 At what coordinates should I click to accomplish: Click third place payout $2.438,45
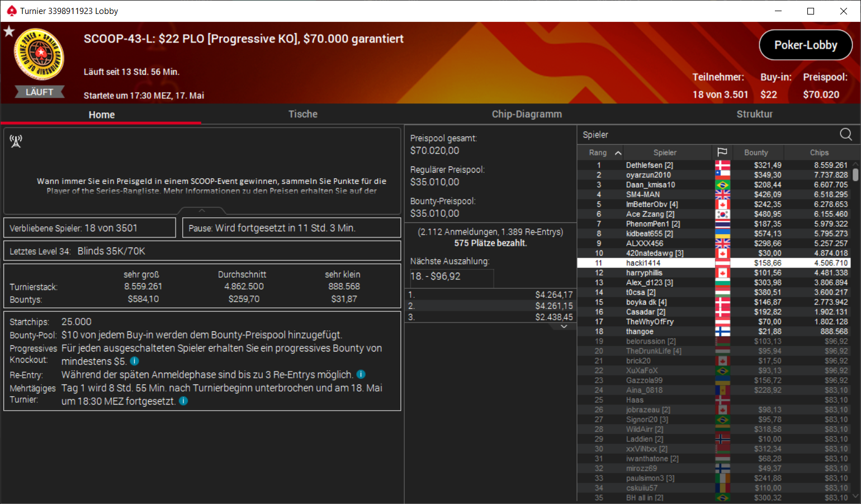tap(553, 317)
